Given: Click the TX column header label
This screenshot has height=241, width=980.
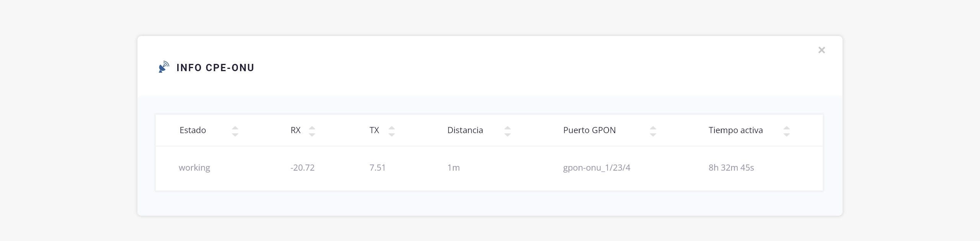Looking at the screenshot, I should click(374, 130).
